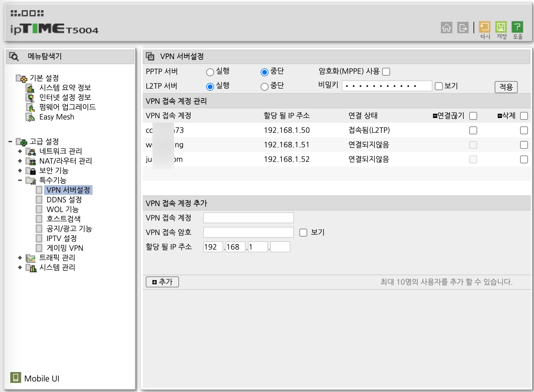Screen dimensions: 534x392
Task: Expand the 보안 기능 tree node
Action: click(20, 171)
